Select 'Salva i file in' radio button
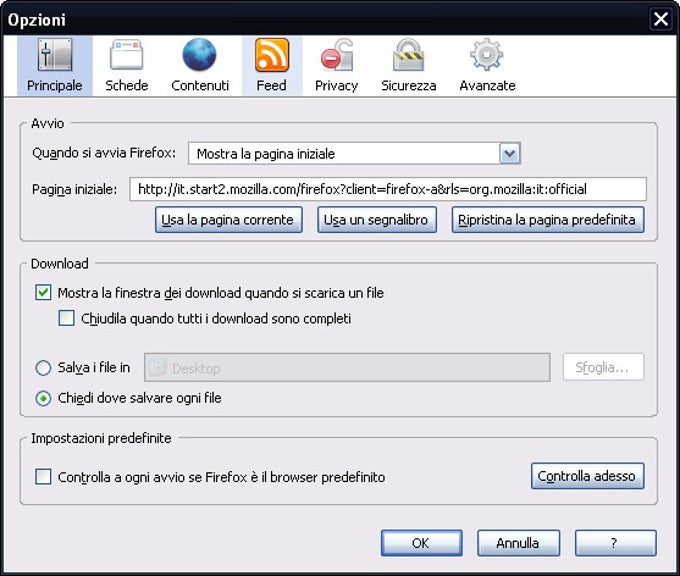Image resolution: width=680 pixels, height=576 pixels. [43, 368]
